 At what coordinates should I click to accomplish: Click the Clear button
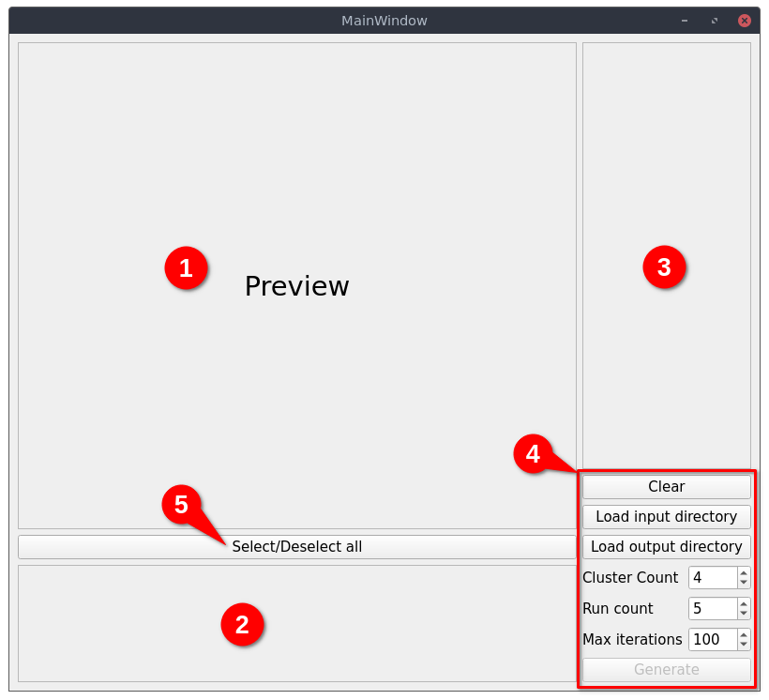coord(666,486)
